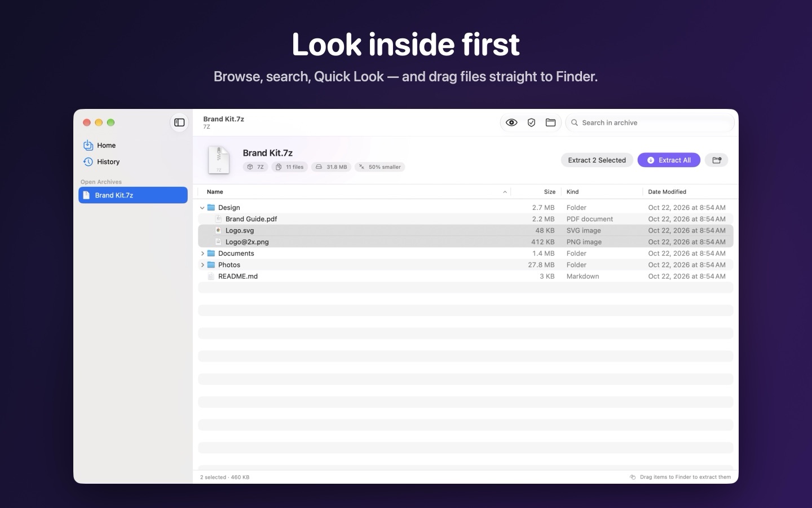Select the README.md file
The image size is (812, 508).
pos(466,277)
